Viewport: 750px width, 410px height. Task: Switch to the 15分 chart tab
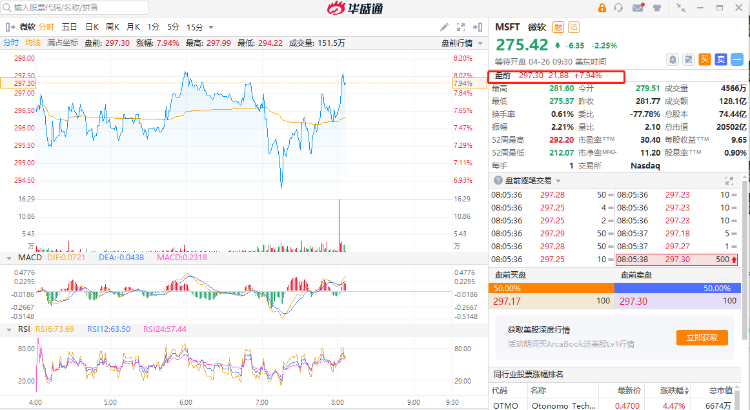coord(195,27)
